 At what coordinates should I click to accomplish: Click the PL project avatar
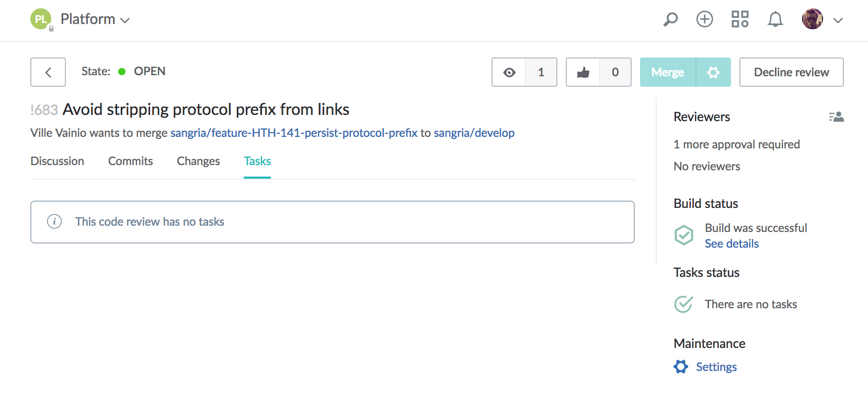point(41,19)
